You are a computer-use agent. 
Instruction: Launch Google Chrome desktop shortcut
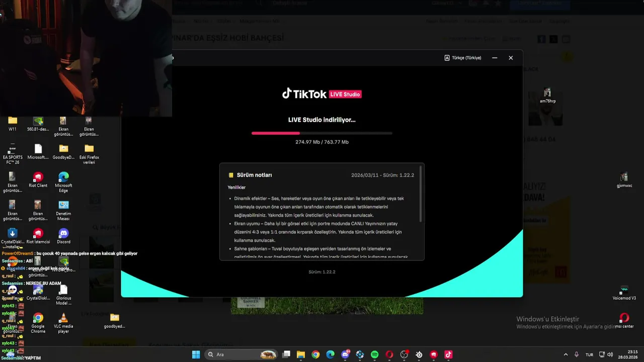tap(38, 323)
